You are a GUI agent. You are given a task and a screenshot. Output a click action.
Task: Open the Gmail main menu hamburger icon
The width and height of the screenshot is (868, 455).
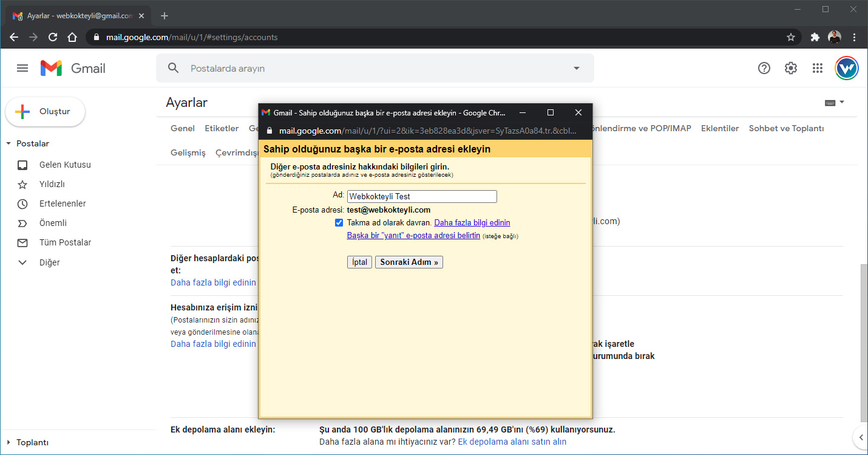[x=22, y=68]
